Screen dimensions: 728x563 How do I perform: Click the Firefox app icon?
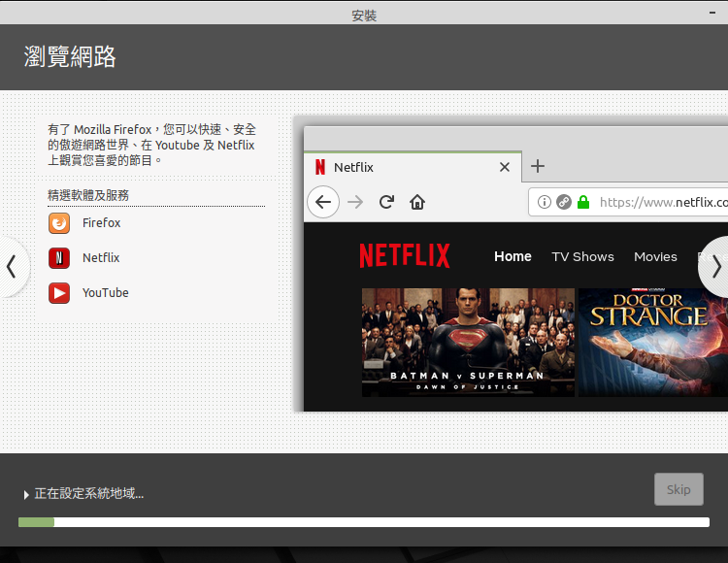[x=59, y=223]
